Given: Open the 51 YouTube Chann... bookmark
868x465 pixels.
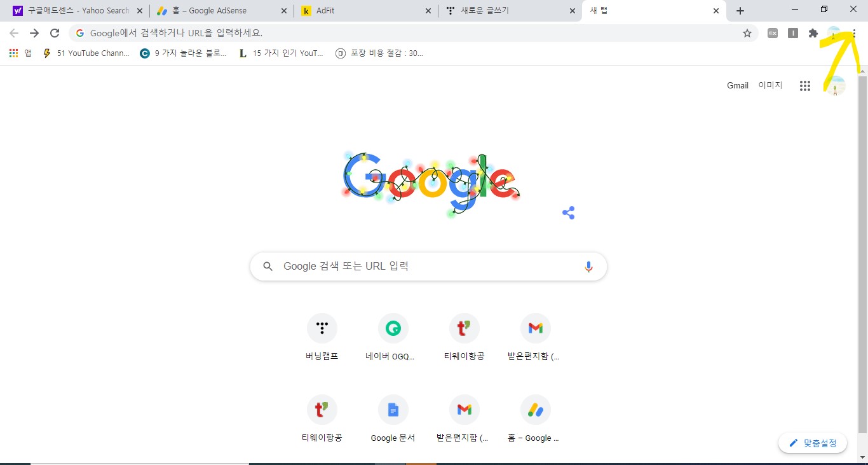Looking at the screenshot, I should tap(86, 53).
